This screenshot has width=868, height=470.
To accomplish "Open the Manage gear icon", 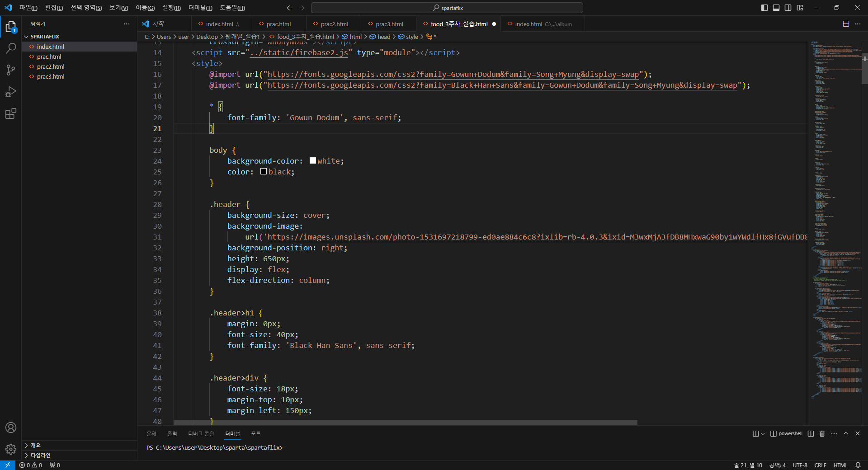I will tap(11, 449).
